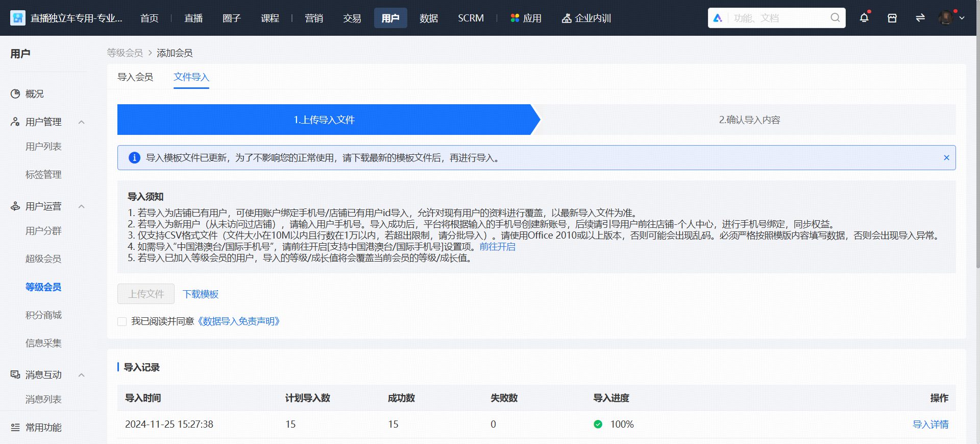Click the 导入进度 column header
This screenshot has width=980, height=444.
tap(611, 398)
